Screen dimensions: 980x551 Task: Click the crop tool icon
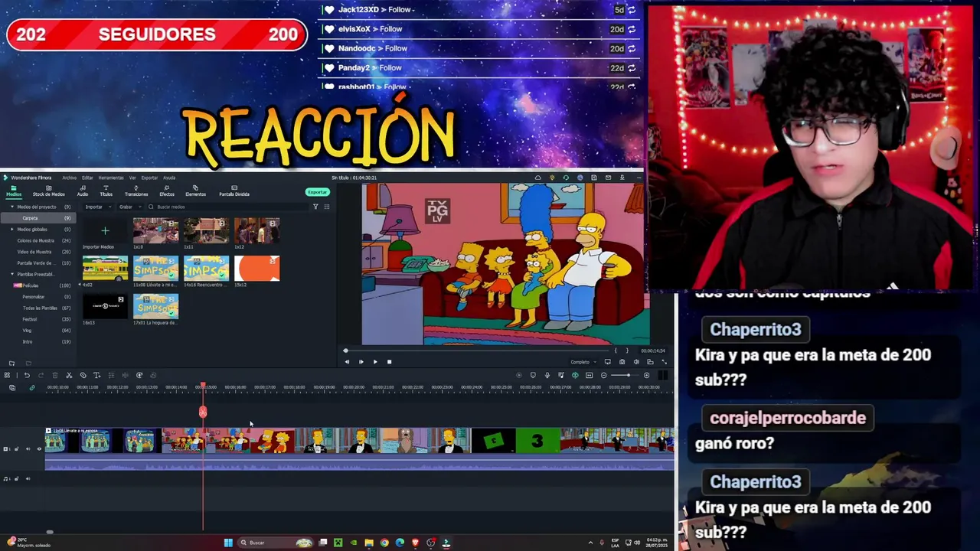tap(83, 375)
